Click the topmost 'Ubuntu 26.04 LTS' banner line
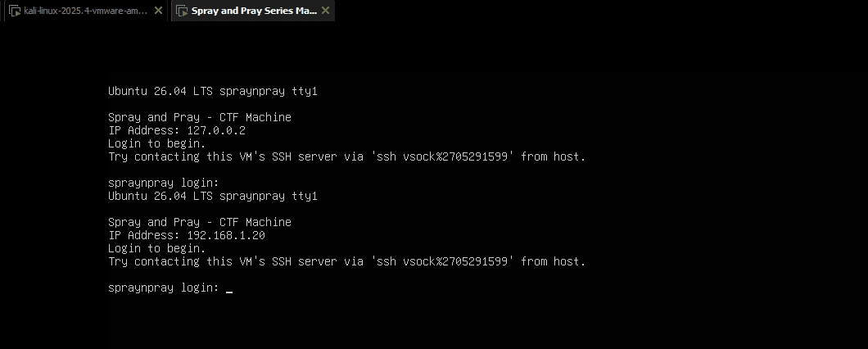This screenshot has width=868, height=349. pyautogui.click(x=213, y=92)
